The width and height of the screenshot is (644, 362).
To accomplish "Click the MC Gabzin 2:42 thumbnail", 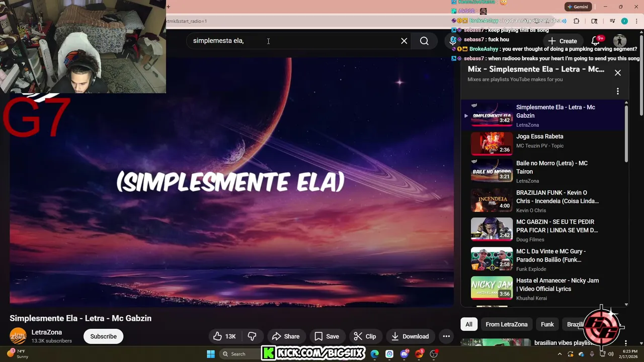I will point(492,230).
